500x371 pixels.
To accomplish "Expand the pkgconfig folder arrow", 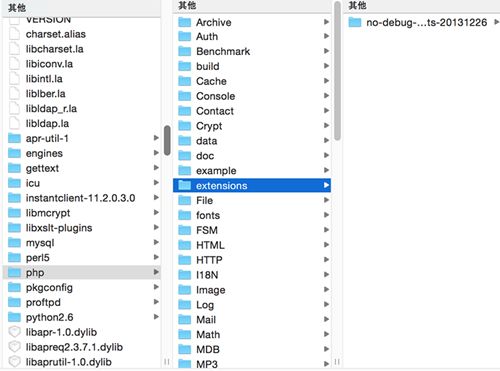I will 156,287.
